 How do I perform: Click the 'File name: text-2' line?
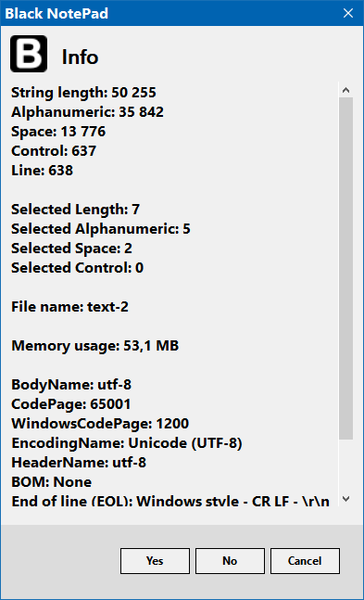click(x=70, y=307)
